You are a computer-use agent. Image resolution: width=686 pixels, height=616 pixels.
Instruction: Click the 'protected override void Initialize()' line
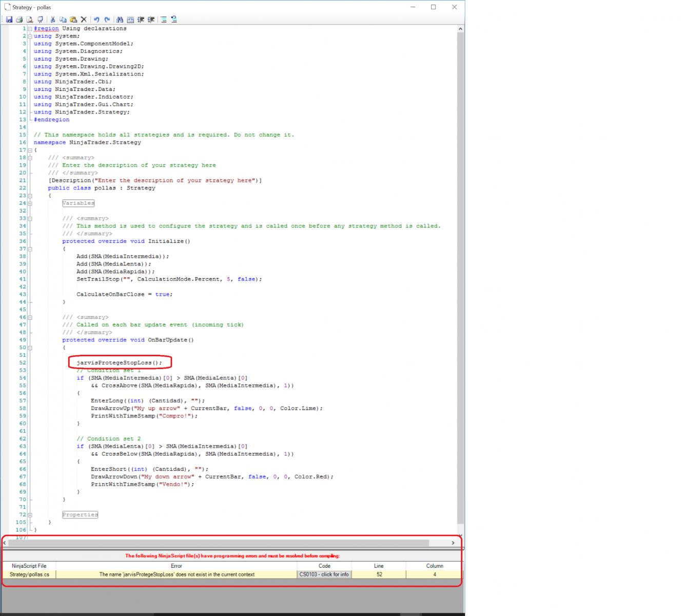point(126,241)
